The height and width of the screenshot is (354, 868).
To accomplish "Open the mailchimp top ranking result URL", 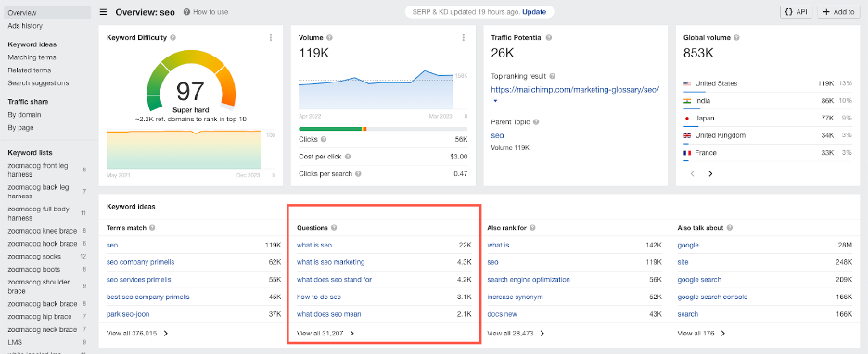I will [575, 89].
